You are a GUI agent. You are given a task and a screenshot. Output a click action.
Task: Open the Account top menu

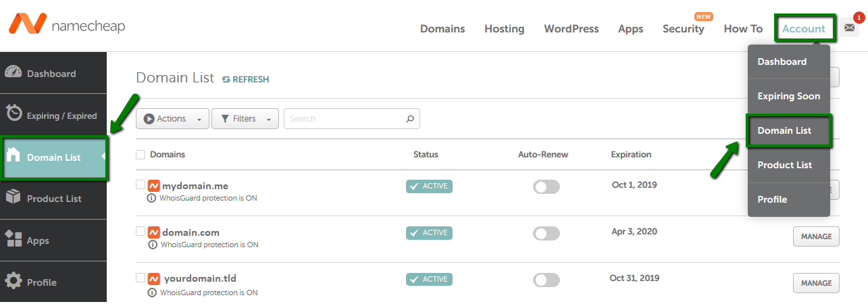[804, 29]
